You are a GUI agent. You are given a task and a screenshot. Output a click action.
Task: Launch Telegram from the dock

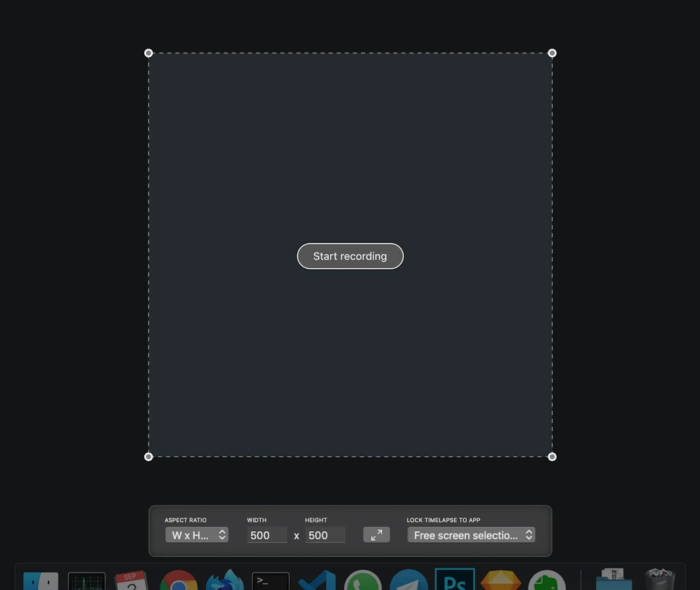click(408, 581)
